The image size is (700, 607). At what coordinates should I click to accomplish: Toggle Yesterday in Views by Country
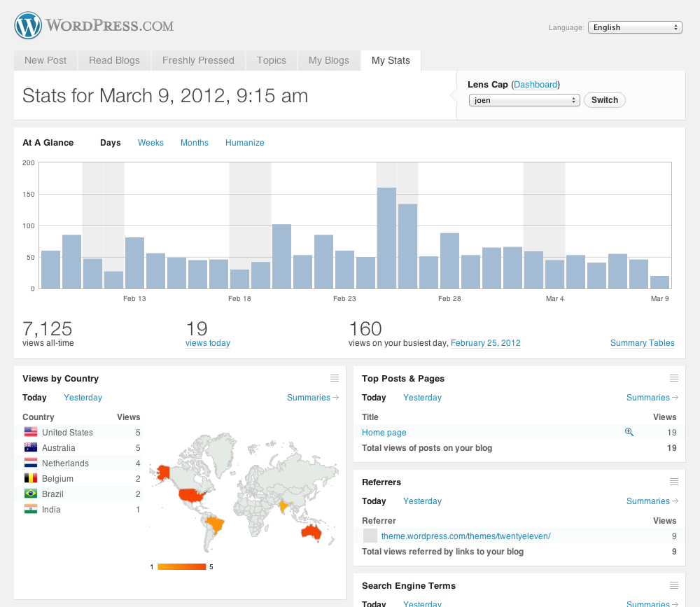coord(83,398)
